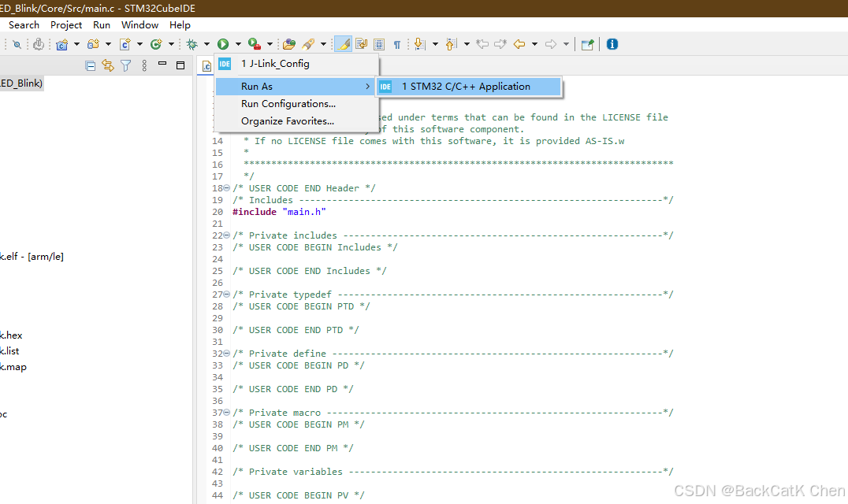848x504 pixels.
Task: Open the Window menu
Action: click(139, 25)
